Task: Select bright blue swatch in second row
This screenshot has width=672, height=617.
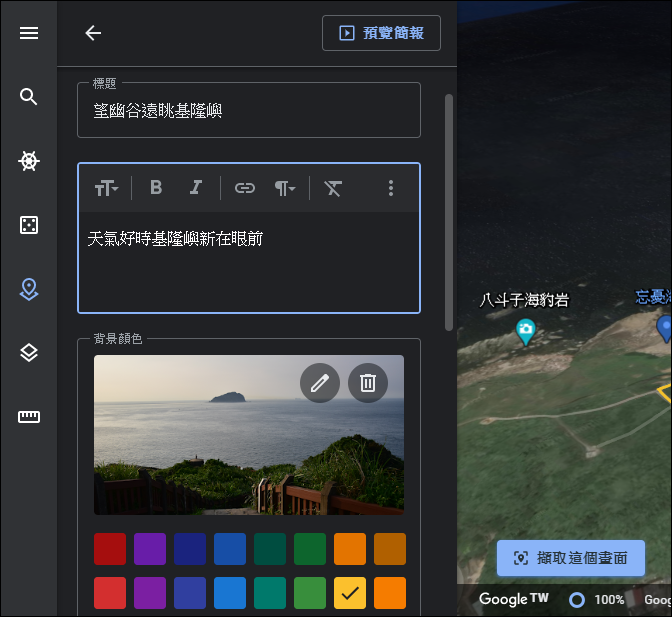Action: click(230, 593)
